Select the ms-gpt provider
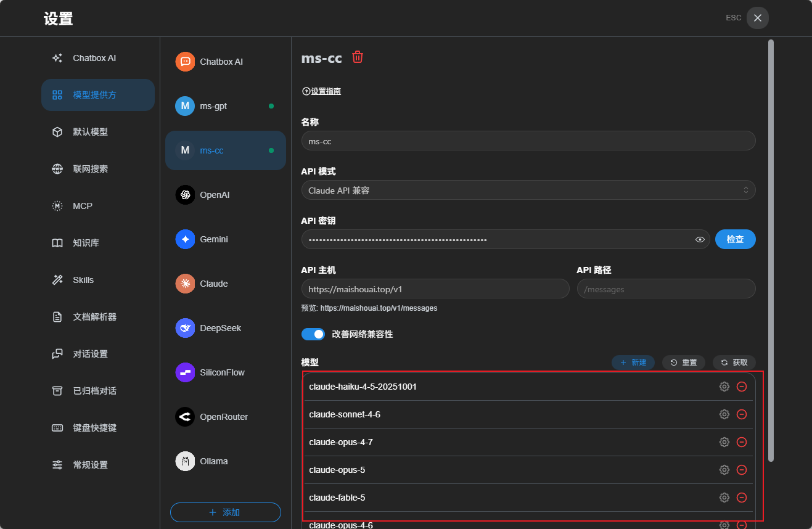The height and width of the screenshot is (529, 812). point(226,106)
